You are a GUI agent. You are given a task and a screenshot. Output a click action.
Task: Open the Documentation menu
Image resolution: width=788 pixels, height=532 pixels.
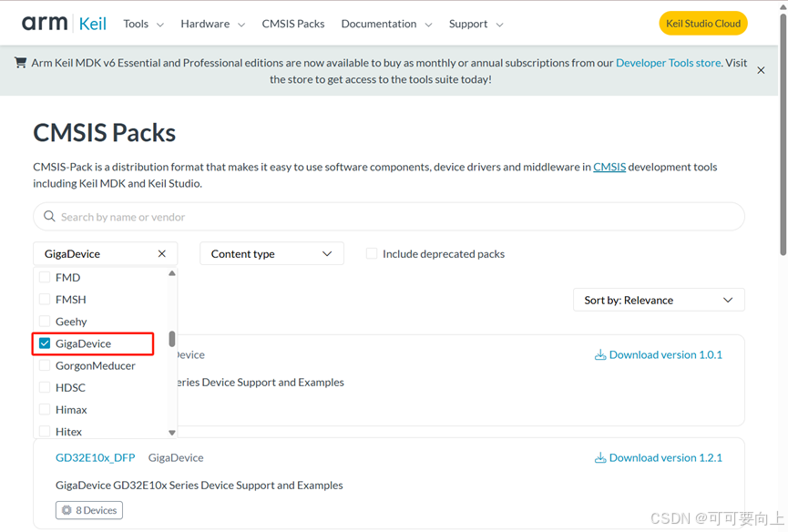(386, 24)
